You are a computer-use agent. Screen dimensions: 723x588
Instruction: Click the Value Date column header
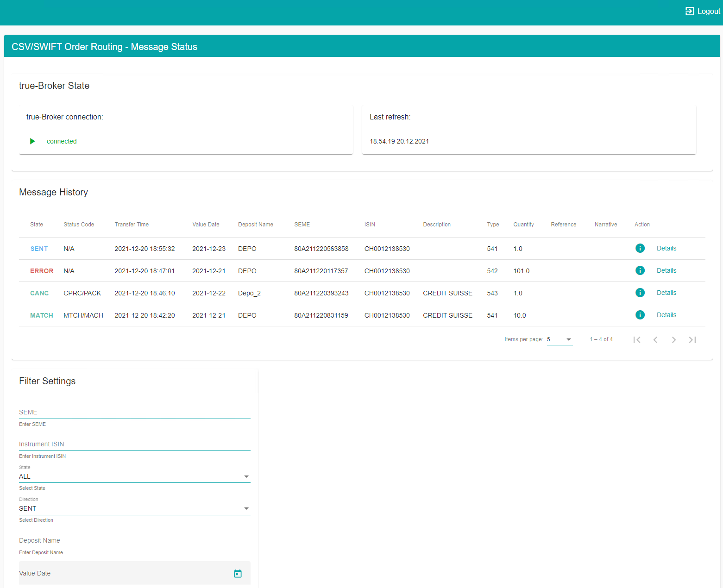click(206, 225)
